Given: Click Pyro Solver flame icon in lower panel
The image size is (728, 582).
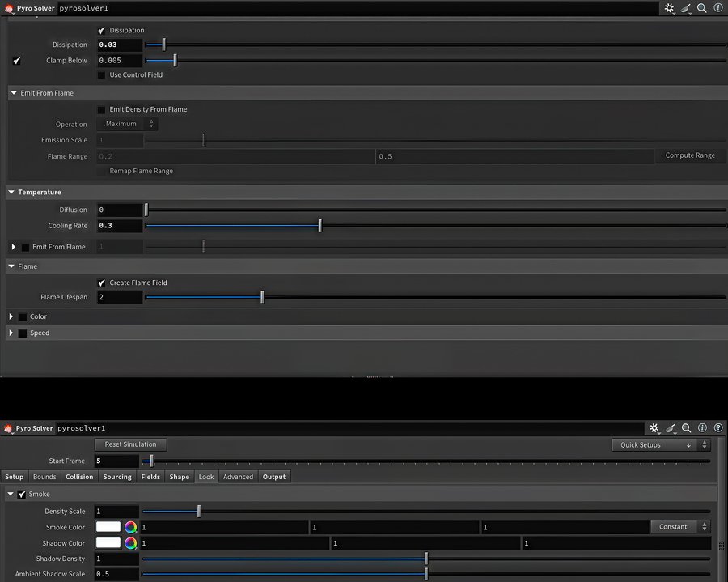Looking at the screenshot, I should click(8, 427).
